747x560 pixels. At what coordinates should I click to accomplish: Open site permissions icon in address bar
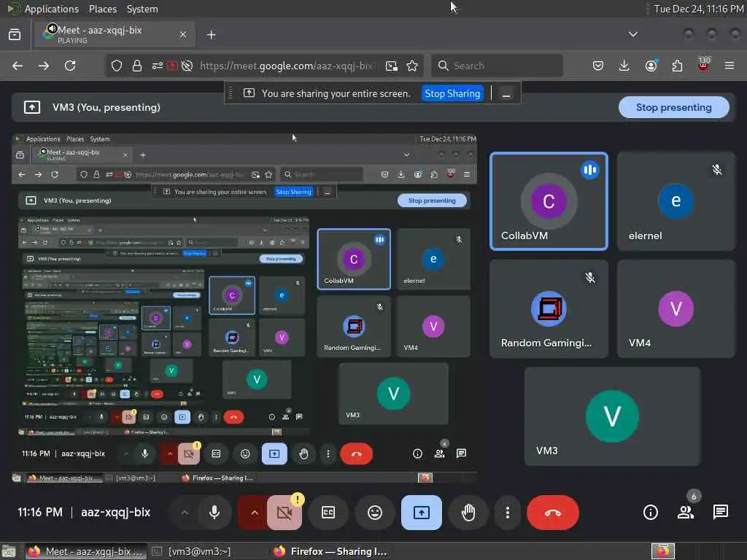coord(158,66)
